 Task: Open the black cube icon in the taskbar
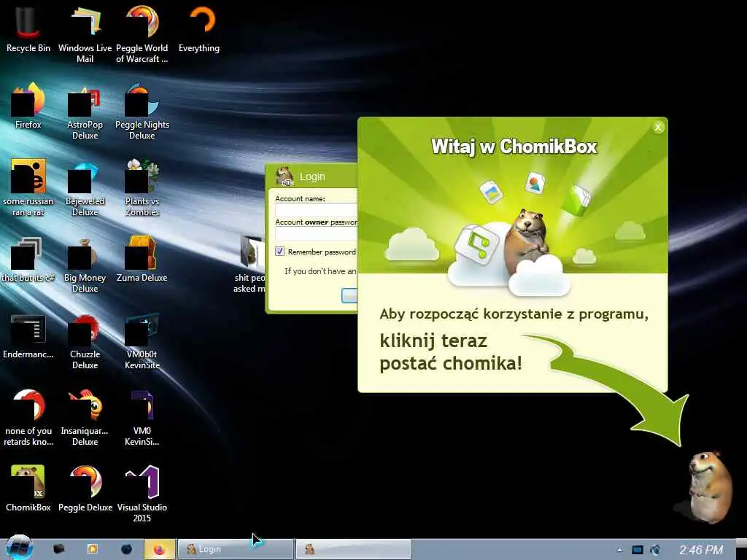point(58,549)
